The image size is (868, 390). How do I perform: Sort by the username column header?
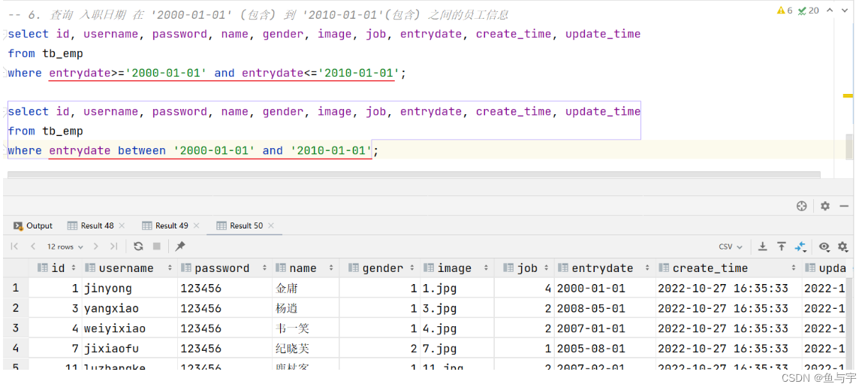point(130,268)
